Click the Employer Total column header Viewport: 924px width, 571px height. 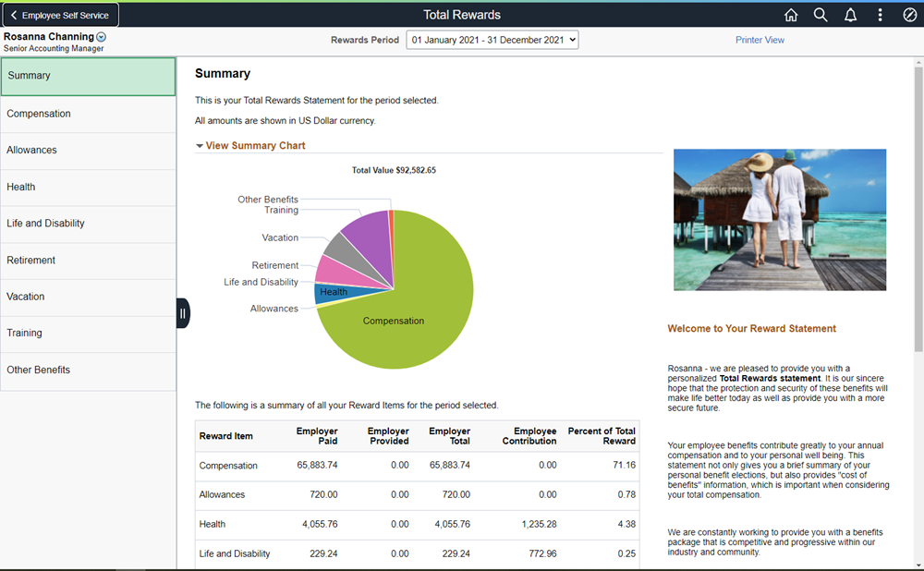(x=449, y=436)
